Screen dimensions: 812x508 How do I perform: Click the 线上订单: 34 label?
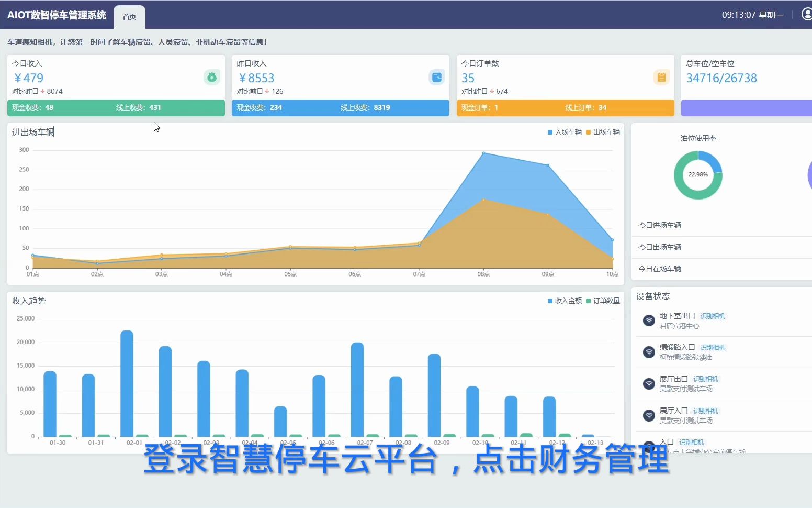(585, 107)
